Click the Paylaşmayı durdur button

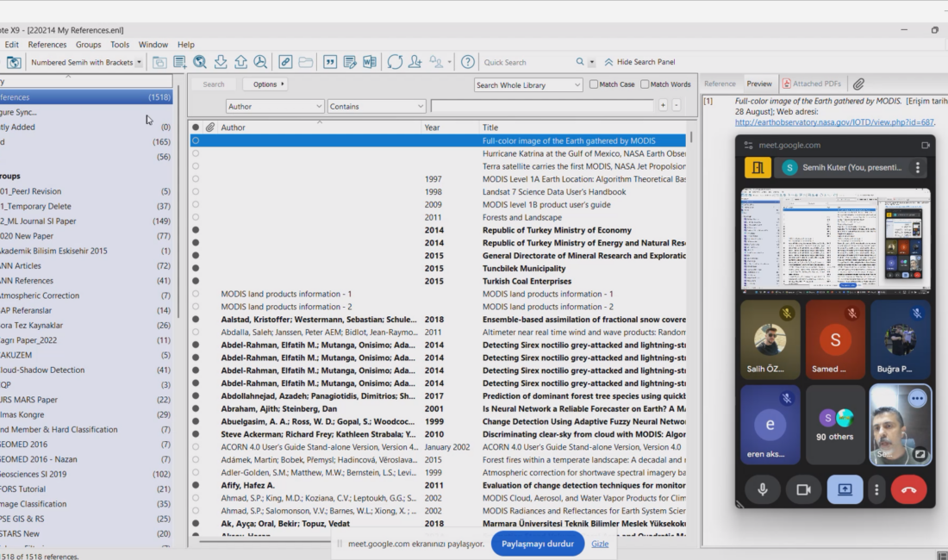pyautogui.click(x=538, y=544)
